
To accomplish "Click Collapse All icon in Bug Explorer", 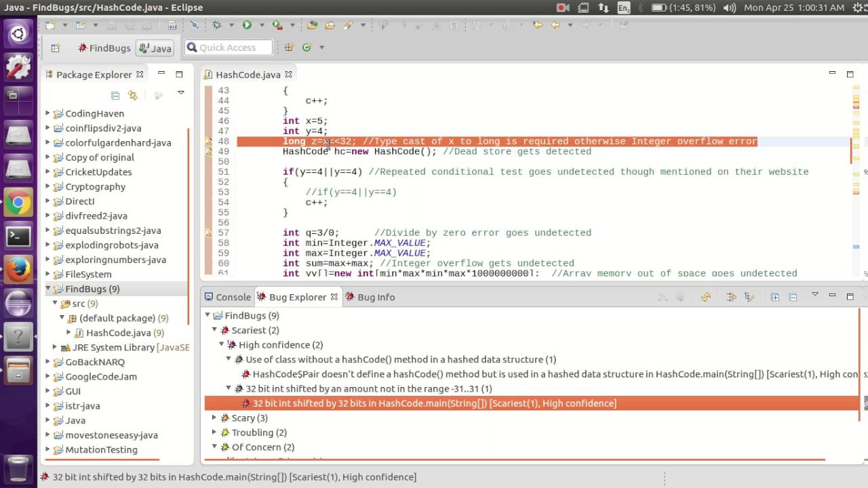I will tap(792, 297).
